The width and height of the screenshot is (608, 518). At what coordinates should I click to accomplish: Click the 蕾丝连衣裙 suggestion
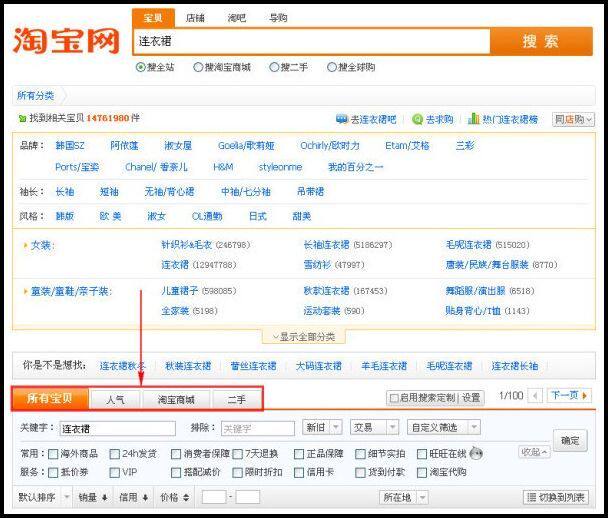(253, 366)
